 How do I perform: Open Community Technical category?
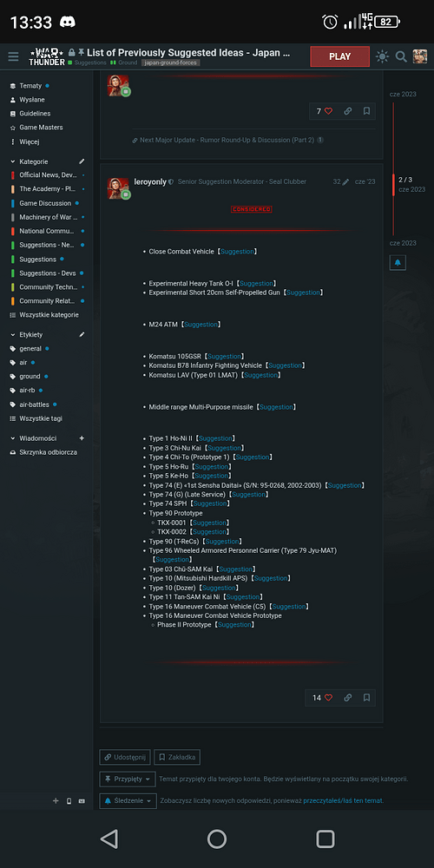47,286
